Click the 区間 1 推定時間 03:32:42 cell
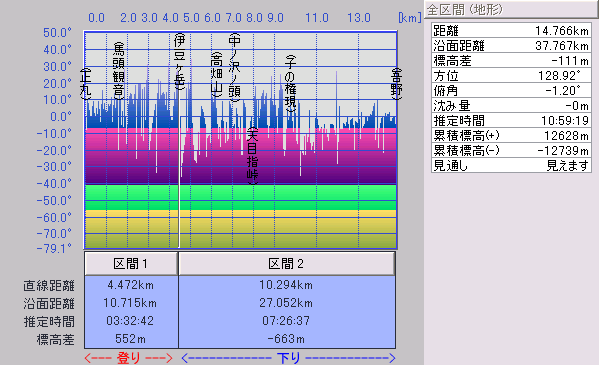 coord(131,321)
